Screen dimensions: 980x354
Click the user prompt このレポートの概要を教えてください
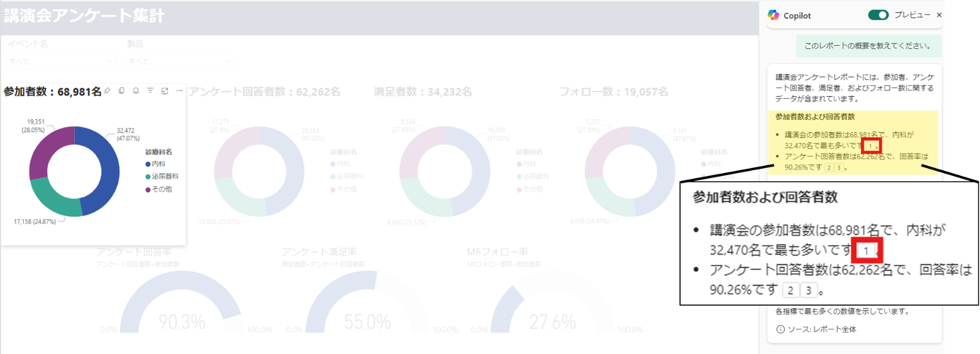pyautogui.click(x=868, y=46)
